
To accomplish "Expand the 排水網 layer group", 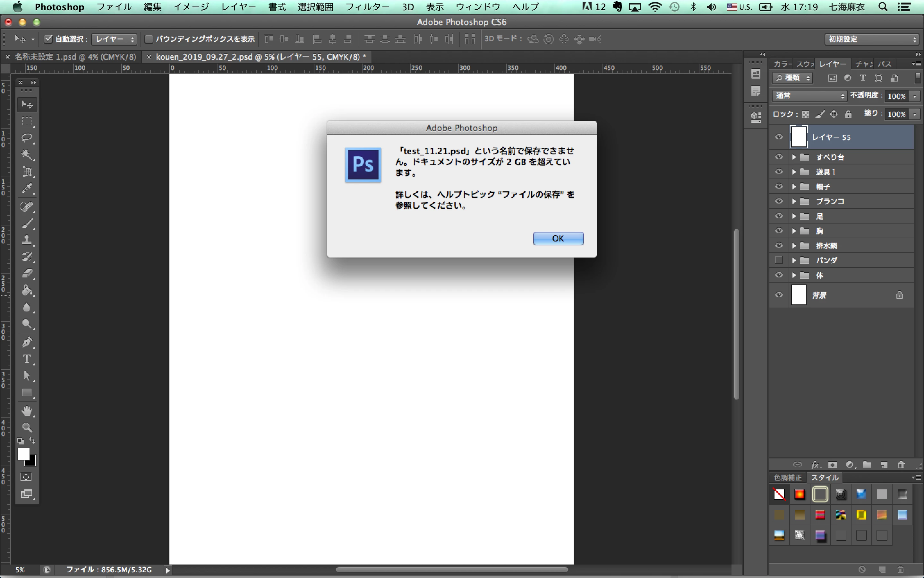I will point(794,246).
